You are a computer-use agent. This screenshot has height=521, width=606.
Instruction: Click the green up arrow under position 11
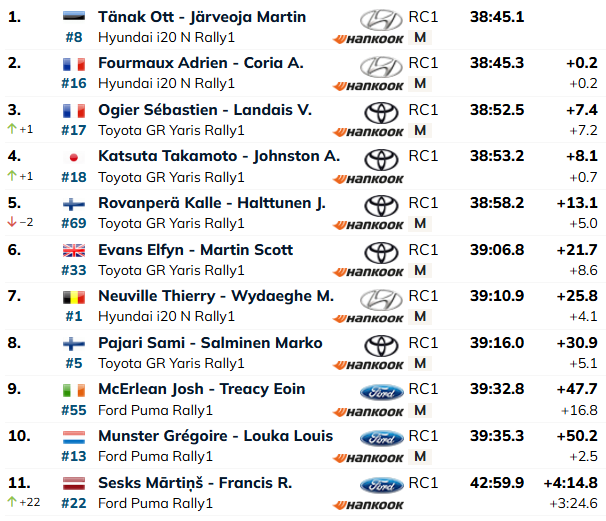(12, 502)
